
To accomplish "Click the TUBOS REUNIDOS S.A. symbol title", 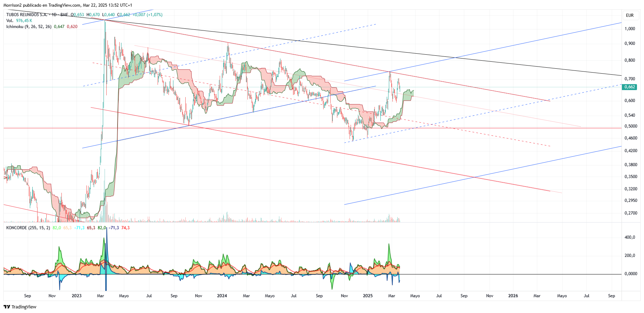I will click(27, 15).
